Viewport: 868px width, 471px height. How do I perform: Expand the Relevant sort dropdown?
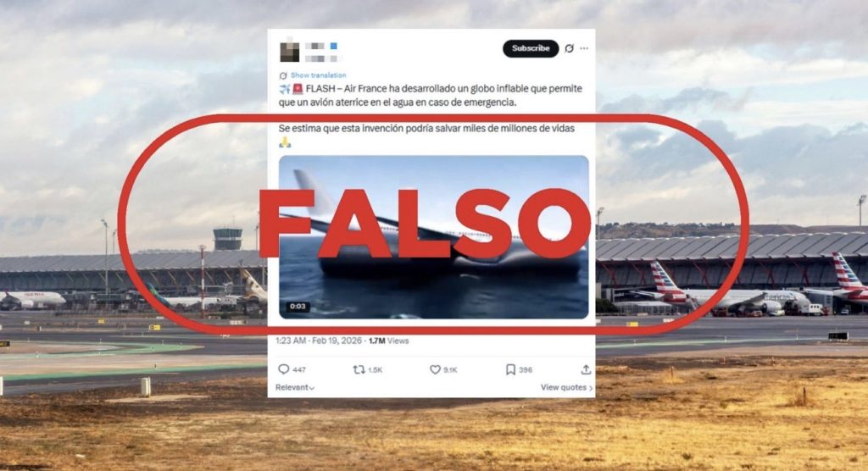295,387
